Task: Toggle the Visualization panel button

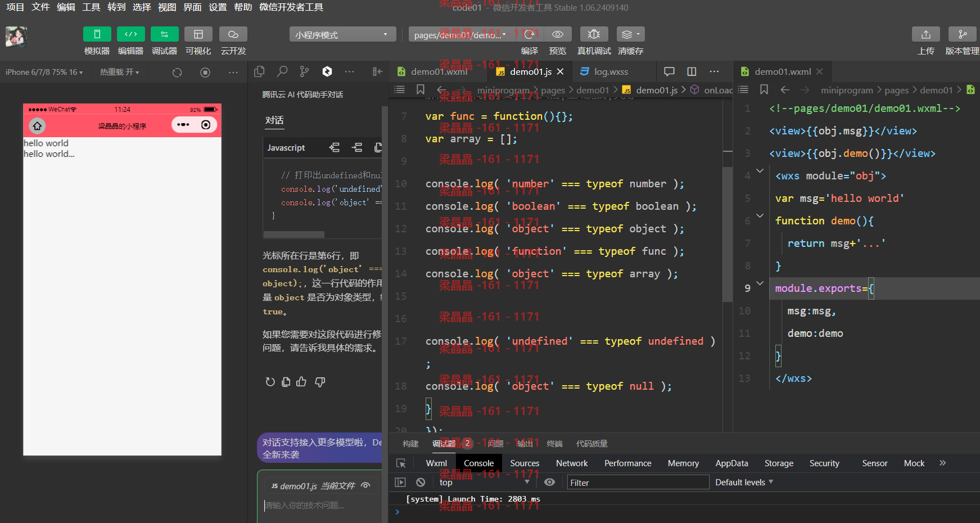Action: [198, 34]
